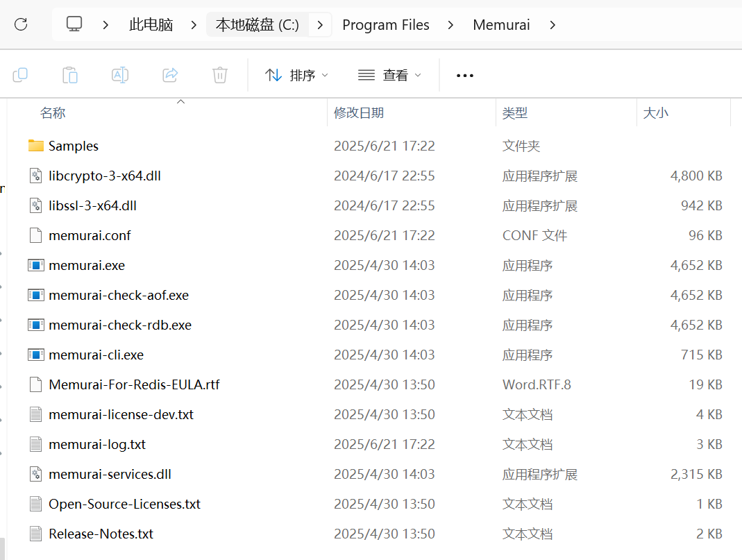742x560 pixels.
Task: Click Memurai breadcrumb segment
Action: click(501, 24)
